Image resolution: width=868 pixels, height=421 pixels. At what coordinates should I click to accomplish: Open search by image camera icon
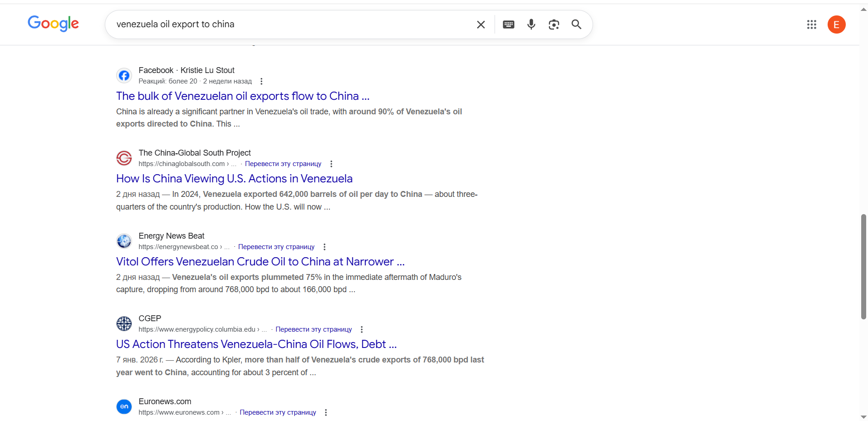point(554,24)
